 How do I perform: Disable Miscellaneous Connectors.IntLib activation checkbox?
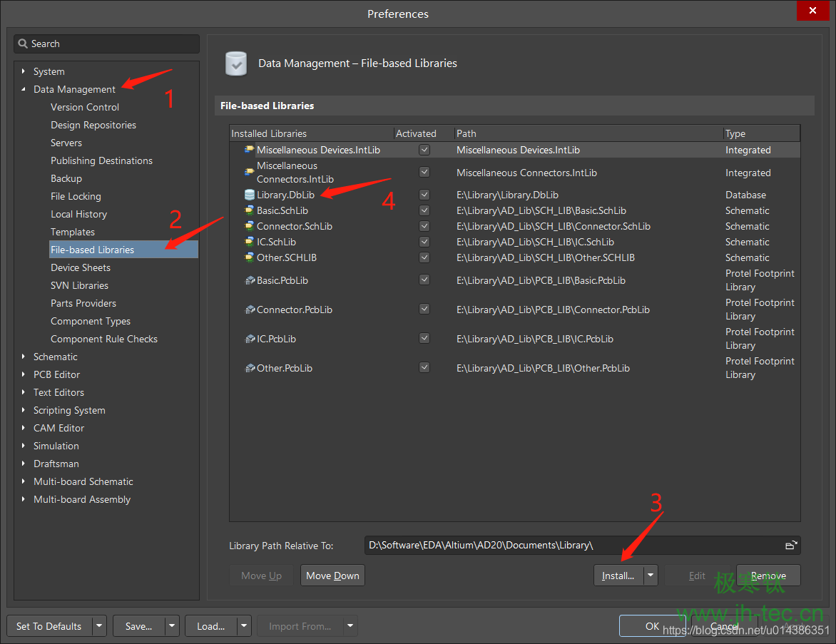424,173
